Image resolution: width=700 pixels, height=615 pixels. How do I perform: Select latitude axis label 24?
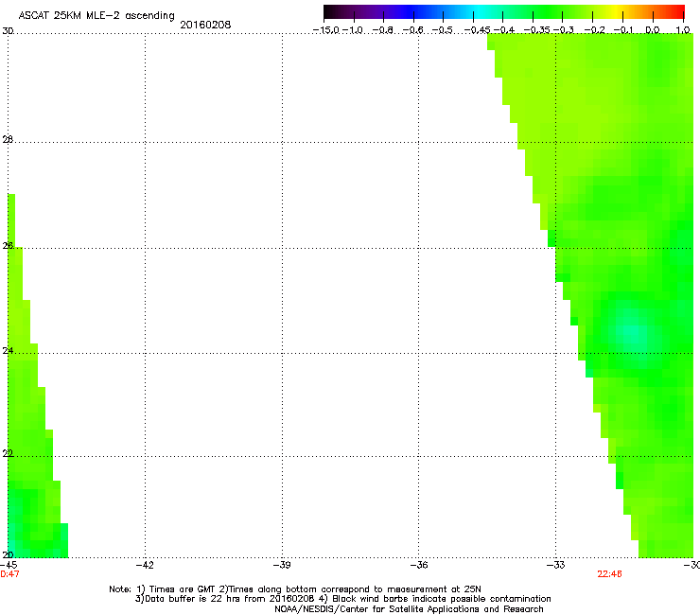click(x=8, y=351)
